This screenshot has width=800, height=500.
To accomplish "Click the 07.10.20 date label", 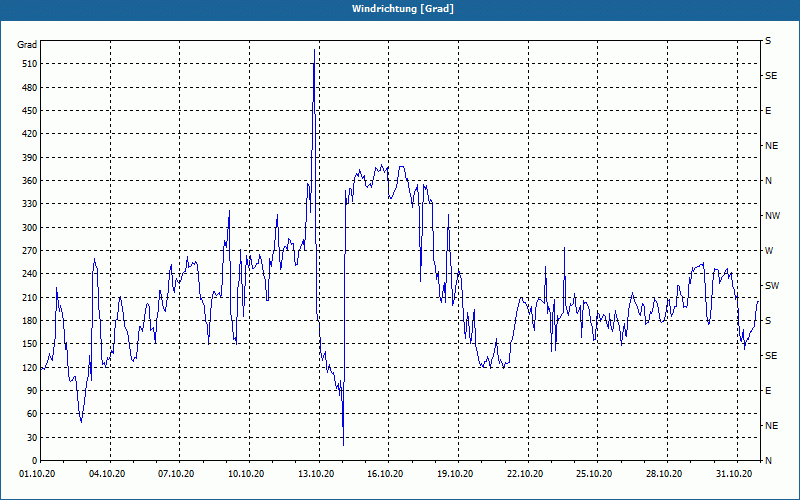I will [x=176, y=474].
